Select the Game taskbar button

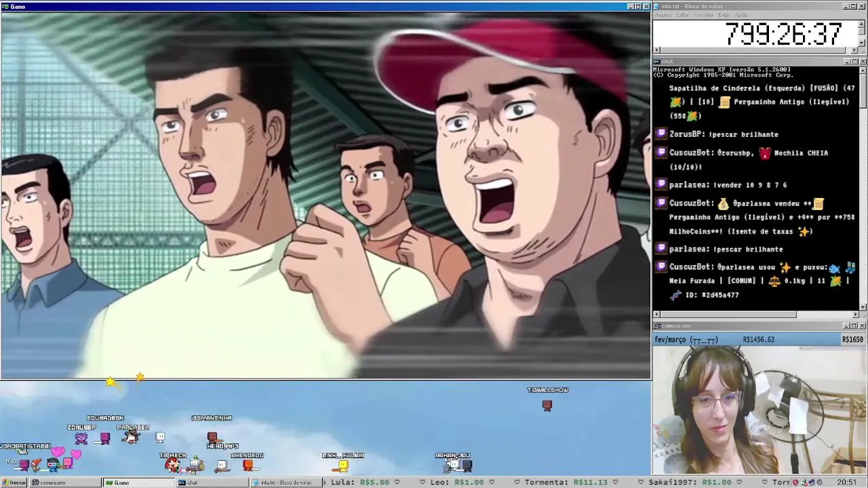pos(139,483)
